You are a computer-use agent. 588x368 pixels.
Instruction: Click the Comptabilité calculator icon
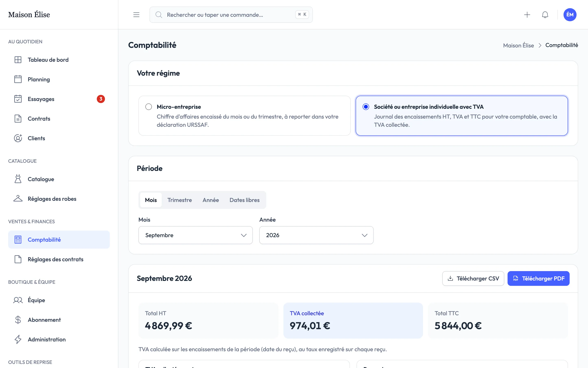(x=18, y=239)
